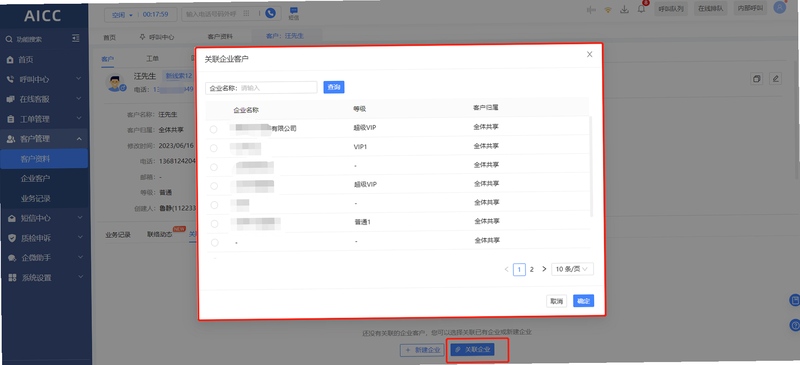The width and height of the screenshot is (800, 365).
Task: Click the floating note icon at right edge
Action: (794, 300)
